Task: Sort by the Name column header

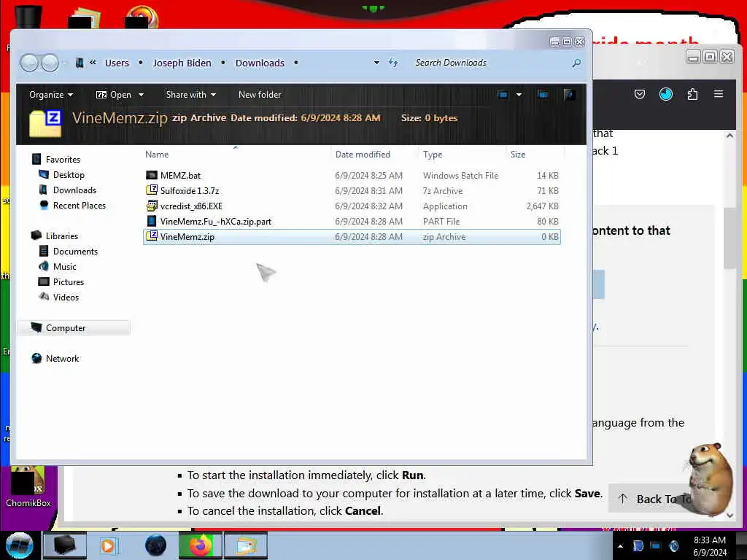Action: coord(157,155)
